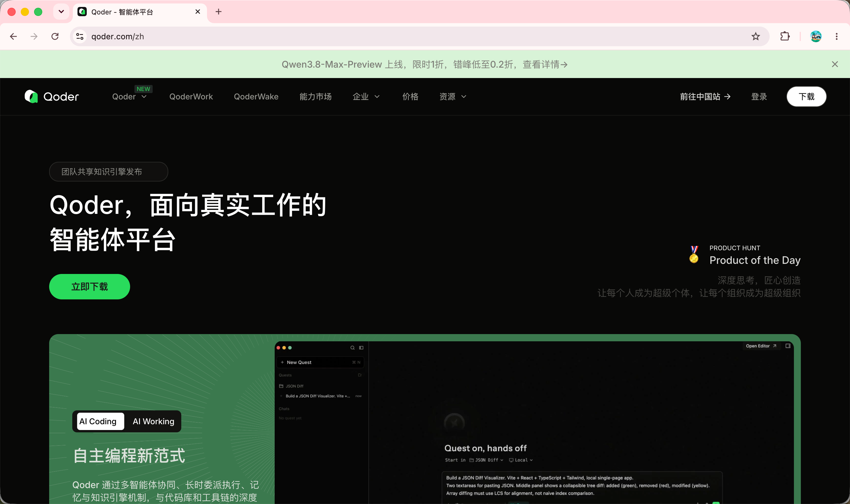This screenshot has width=850, height=504.
Task: Open the Qwen3.8-Max-Preview 查看详情 announcement link
Action: [x=425, y=64]
